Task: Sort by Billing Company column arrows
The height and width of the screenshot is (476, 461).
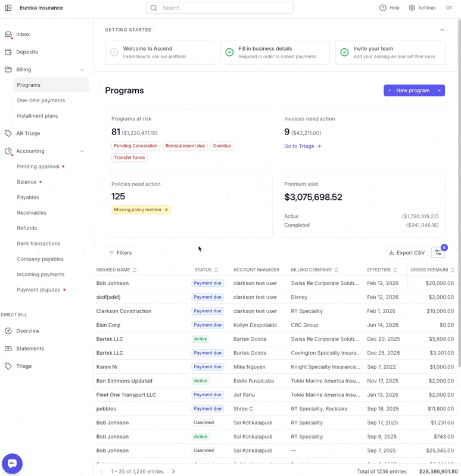Action: click(336, 270)
